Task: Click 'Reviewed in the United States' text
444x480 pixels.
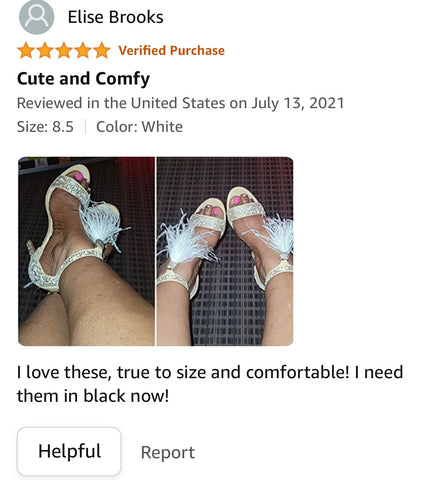Action: click(x=121, y=103)
